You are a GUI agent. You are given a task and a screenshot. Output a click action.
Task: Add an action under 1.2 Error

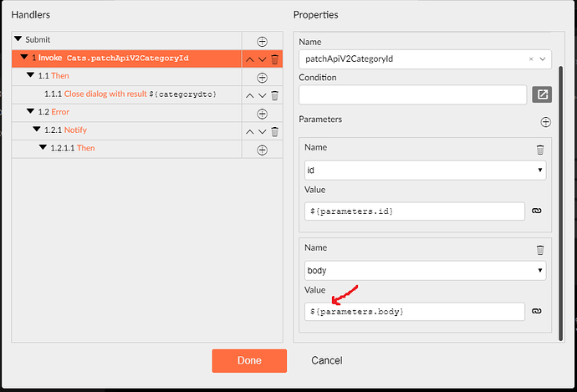(262, 114)
